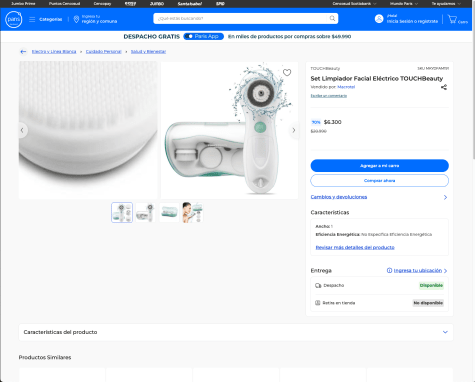Screen dimensions: 475x382
Task: Open Puntos Cencosud top link
Action: tap(64, 4)
